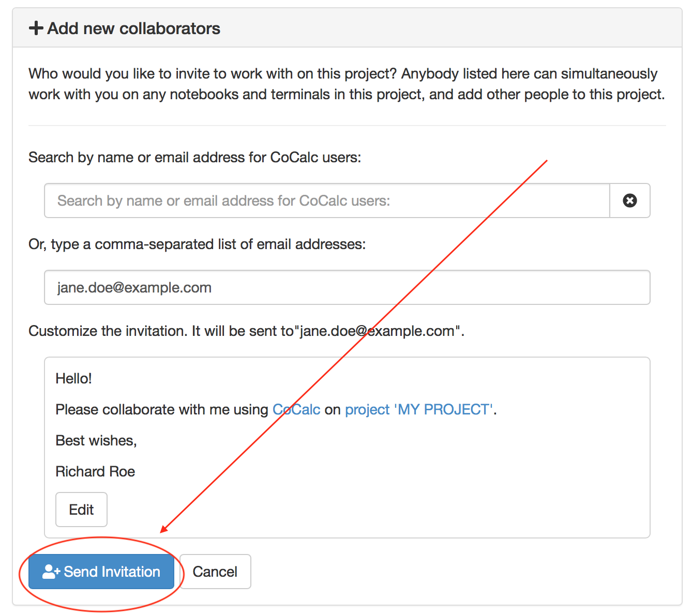Click the plus icon in panel header
Image resolution: width=692 pixels, height=616 pixels.
click(36, 28)
